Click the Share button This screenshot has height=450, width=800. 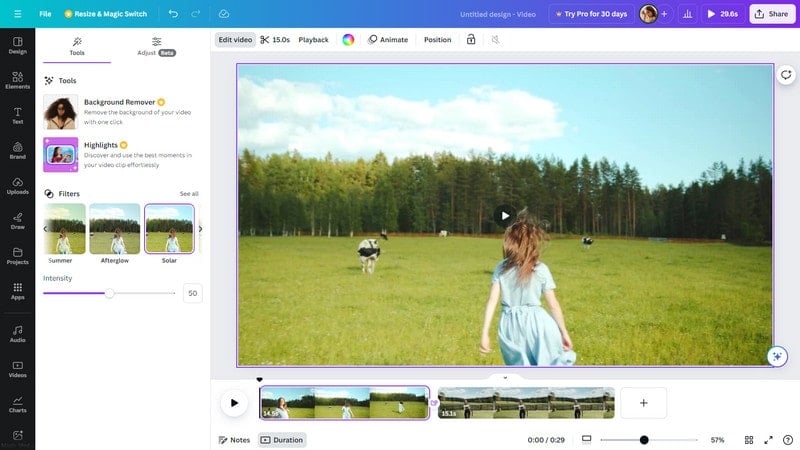[772, 14]
